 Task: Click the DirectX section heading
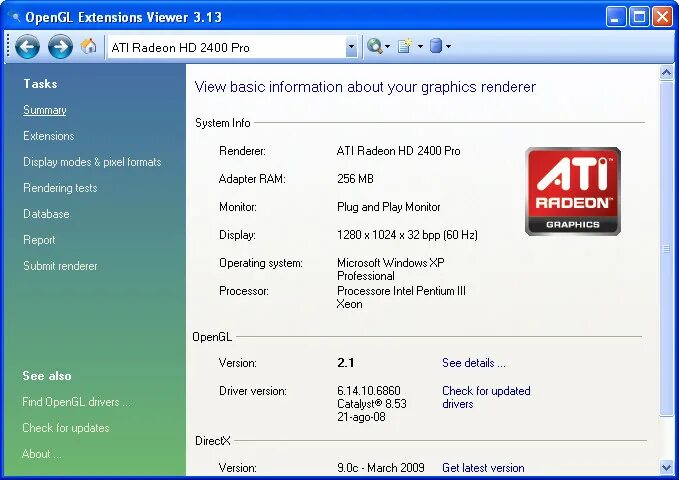[213, 441]
